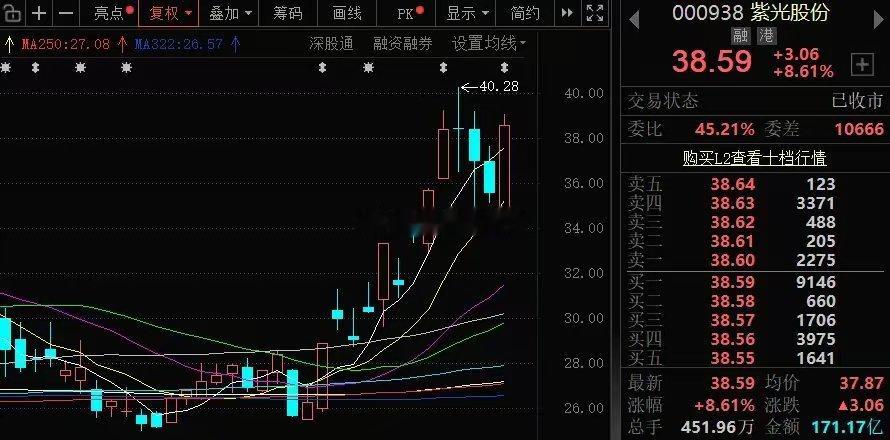This screenshot has height=440, width=890.
Task: Select the MA250:27.08 indicator label
Action: (x=65, y=44)
